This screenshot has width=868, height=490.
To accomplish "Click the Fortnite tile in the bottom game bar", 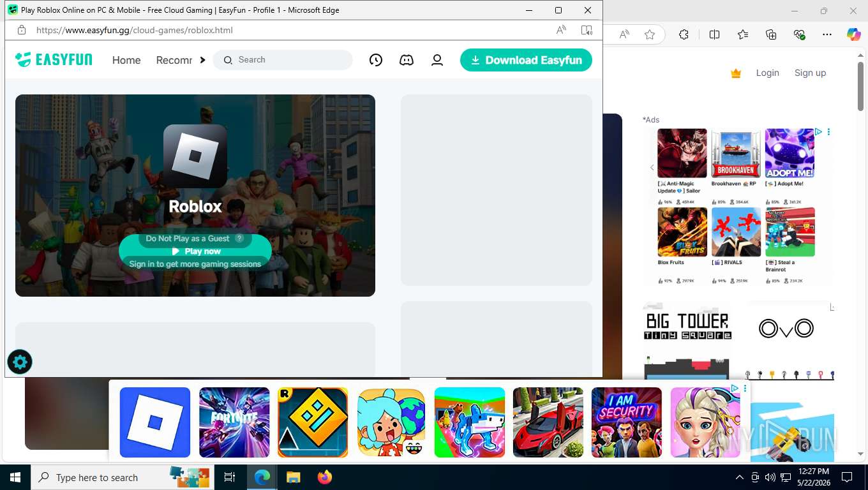I will (234, 422).
